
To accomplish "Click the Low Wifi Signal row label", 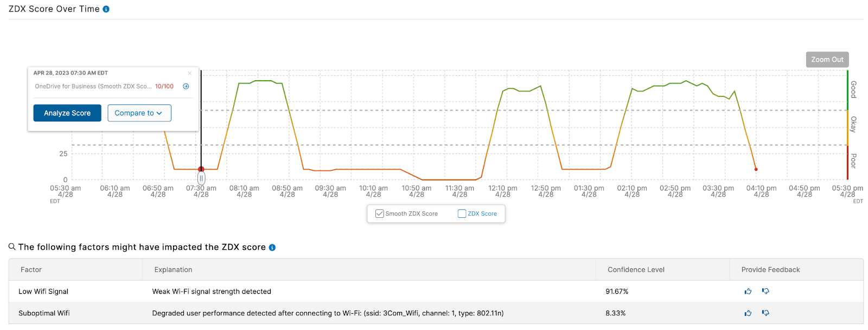I will click(x=43, y=292).
